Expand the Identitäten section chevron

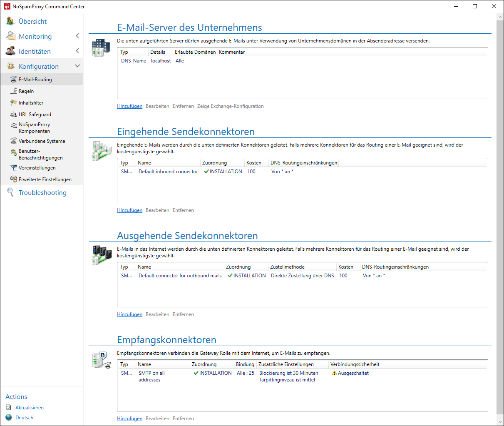tap(77, 51)
